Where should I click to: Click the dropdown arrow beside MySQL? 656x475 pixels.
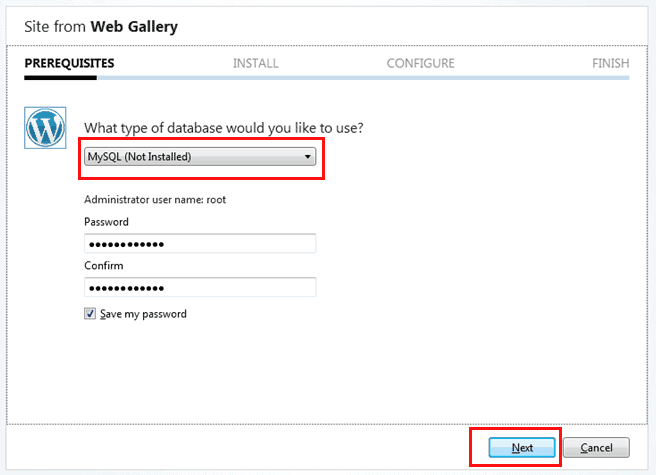pyautogui.click(x=308, y=157)
